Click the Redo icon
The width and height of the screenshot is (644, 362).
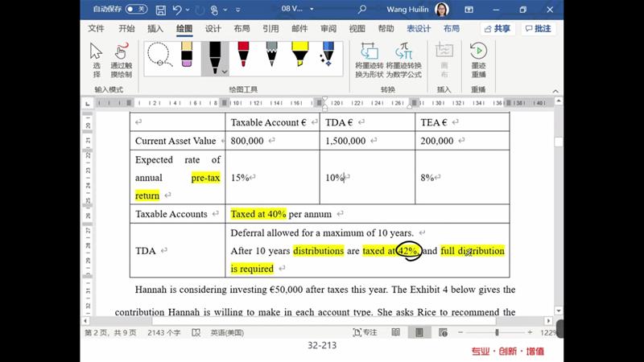[200, 10]
